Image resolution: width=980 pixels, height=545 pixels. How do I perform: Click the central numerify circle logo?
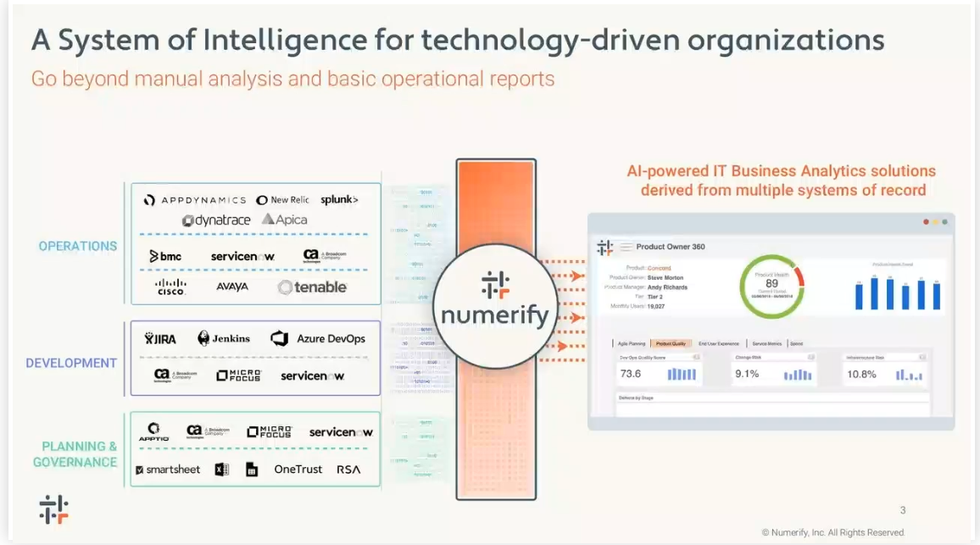pyautogui.click(x=495, y=306)
